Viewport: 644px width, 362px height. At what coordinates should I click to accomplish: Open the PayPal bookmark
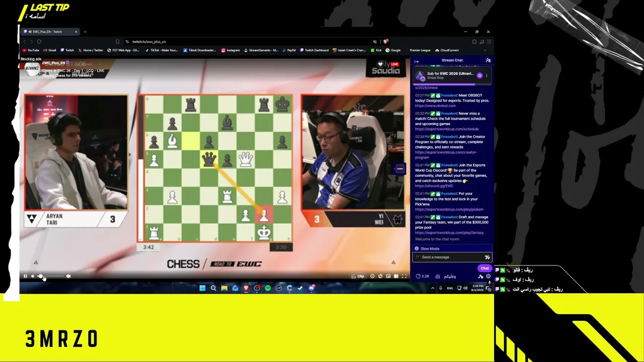pos(289,50)
